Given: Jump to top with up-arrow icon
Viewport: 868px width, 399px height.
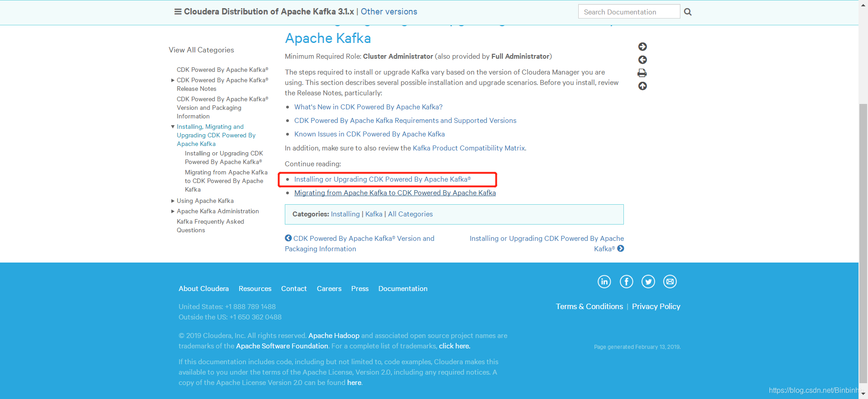Looking at the screenshot, I should 642,86.
